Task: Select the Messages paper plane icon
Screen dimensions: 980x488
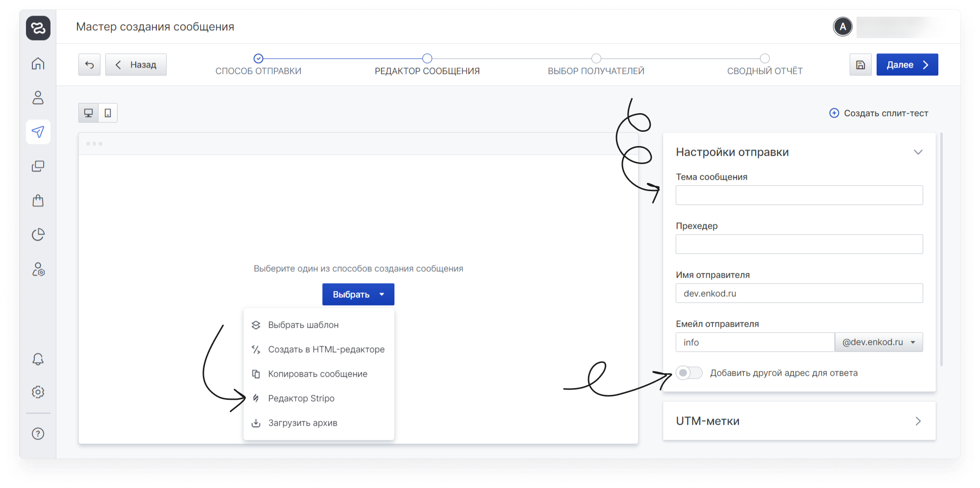Action: [38, 132]
